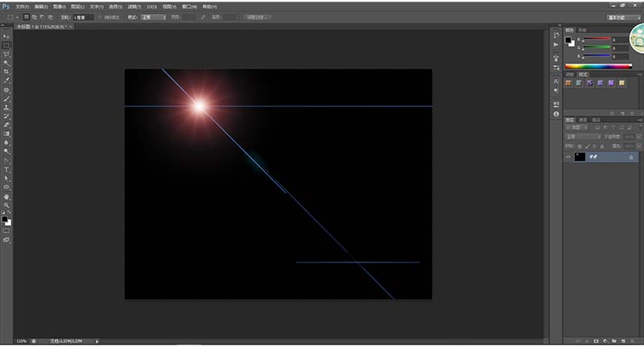Screen dimensions: 644x346
Task: Select the Crop tool
Action: pos(6,72)
